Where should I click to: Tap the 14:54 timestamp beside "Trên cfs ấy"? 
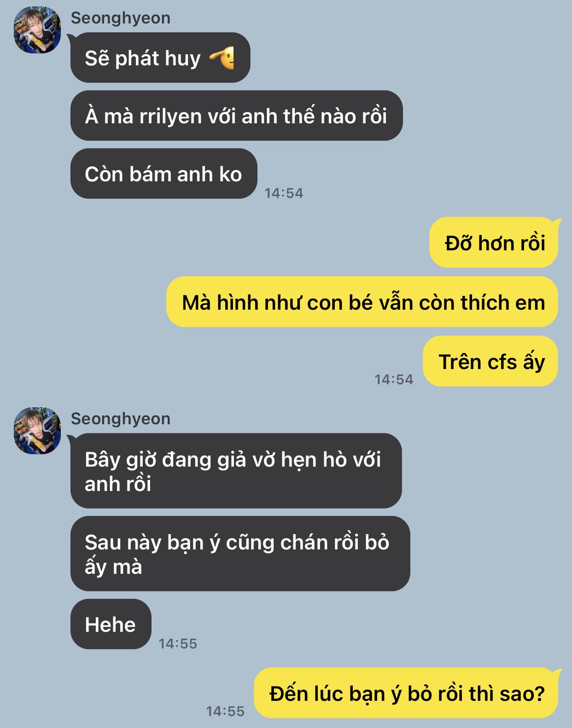pos(394,380)
